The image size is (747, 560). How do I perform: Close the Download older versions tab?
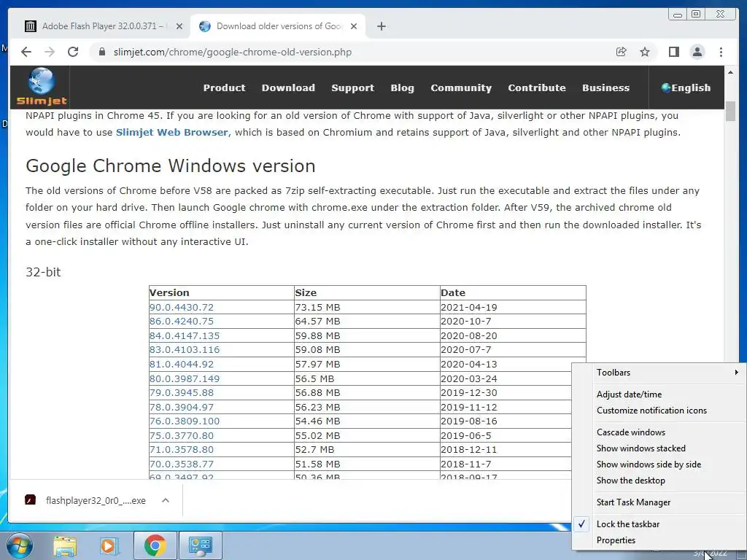(x=354, y=26)
